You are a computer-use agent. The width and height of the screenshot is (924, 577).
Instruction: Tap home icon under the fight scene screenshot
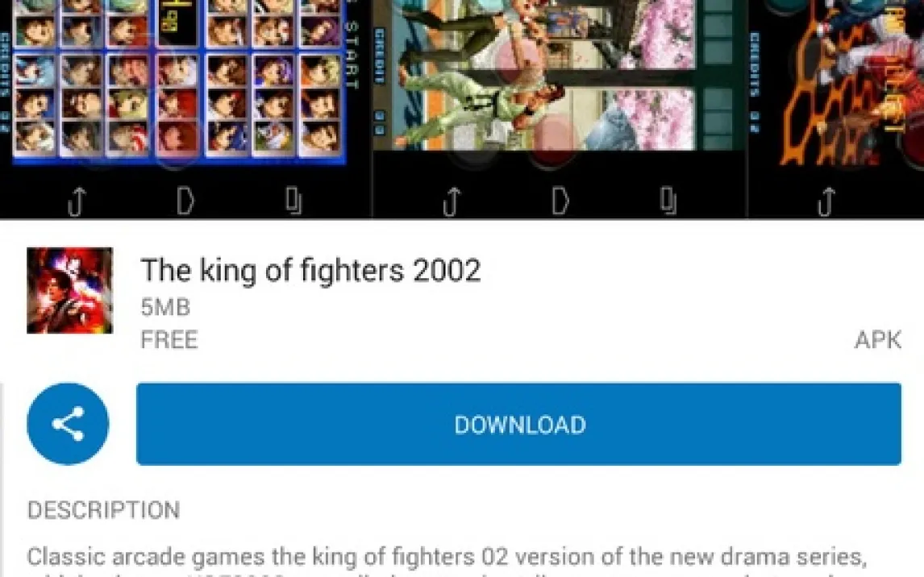560,201
